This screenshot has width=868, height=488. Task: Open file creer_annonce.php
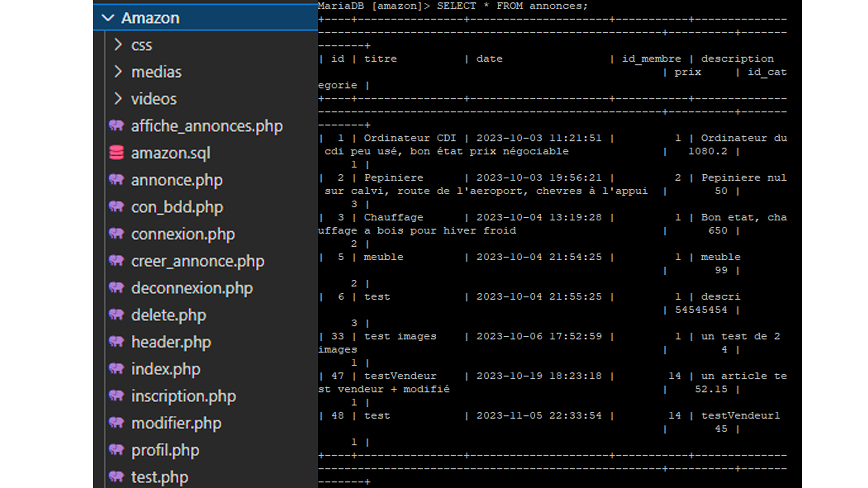click(198, 261)
